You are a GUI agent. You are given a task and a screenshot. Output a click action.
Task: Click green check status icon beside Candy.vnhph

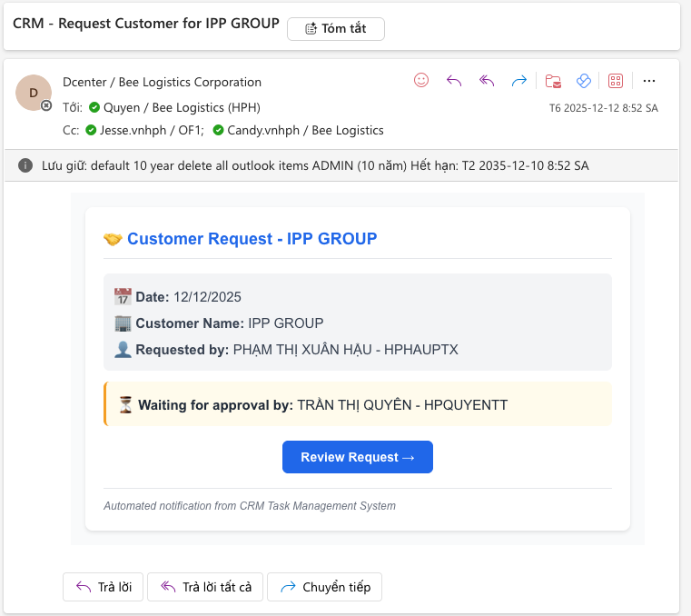218,130
